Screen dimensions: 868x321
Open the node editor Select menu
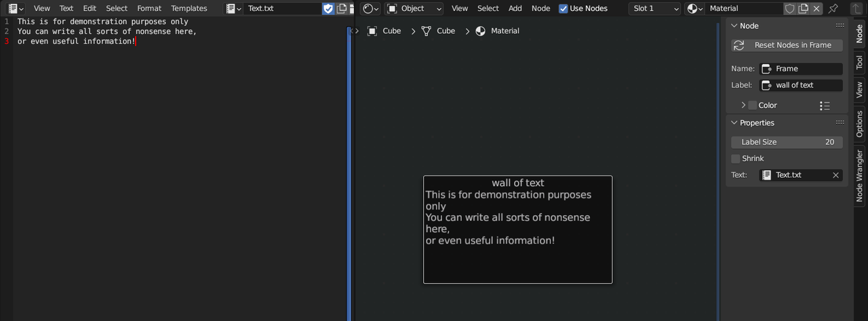pyautogui.click(x=488, y=8)
